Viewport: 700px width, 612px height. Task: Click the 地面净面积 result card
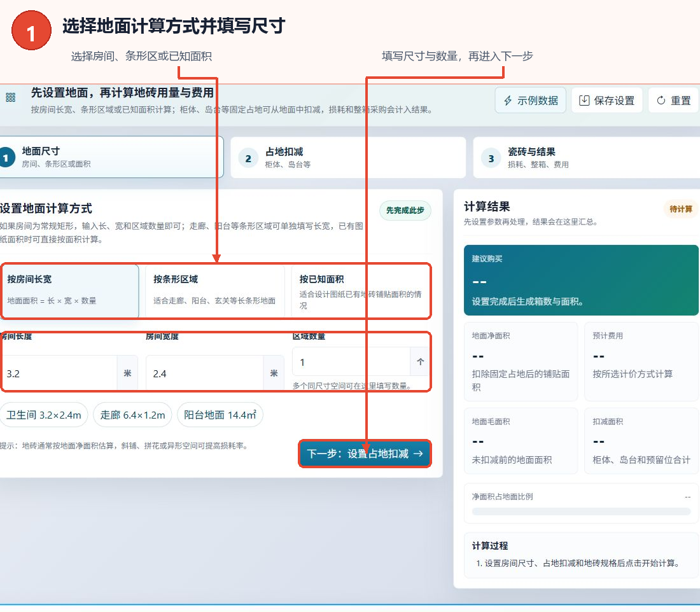(x=521, y=361)
